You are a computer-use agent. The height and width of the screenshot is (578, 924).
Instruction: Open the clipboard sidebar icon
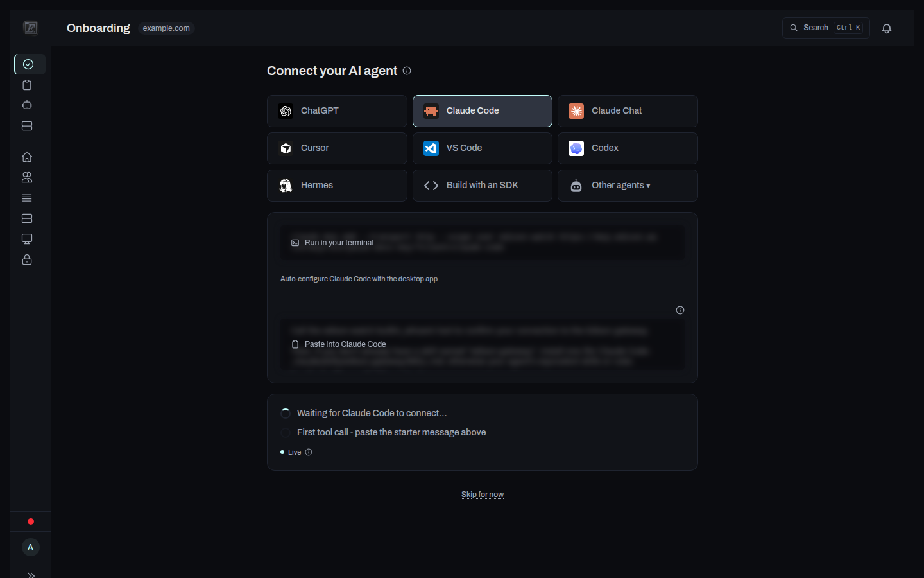[x=27, y=85]
